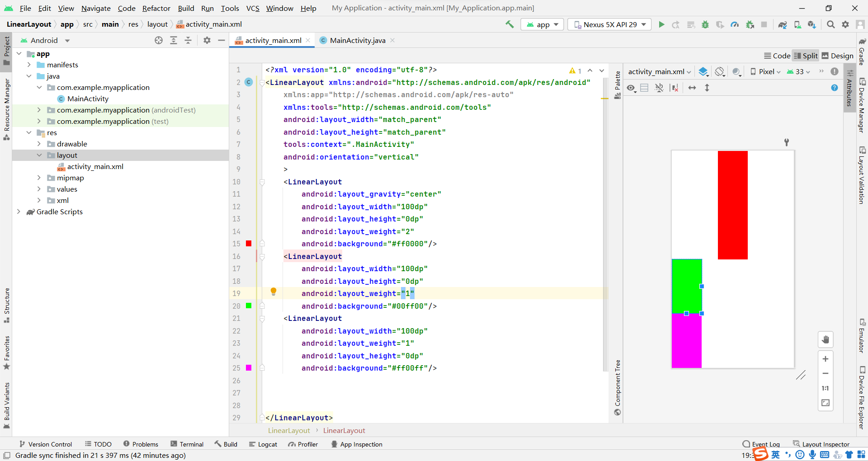Switch to Design view mode

837,55
